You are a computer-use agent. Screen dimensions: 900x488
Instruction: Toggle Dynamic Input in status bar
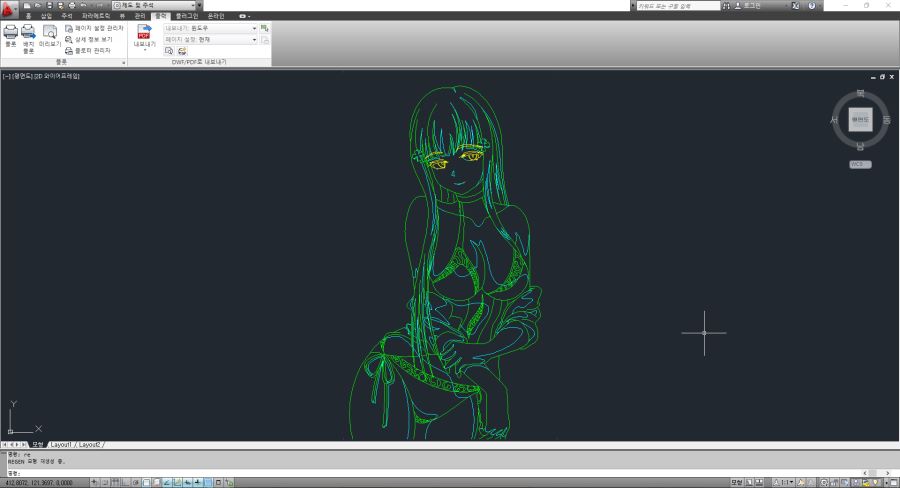pyautogui.click(x=187, y=482)
